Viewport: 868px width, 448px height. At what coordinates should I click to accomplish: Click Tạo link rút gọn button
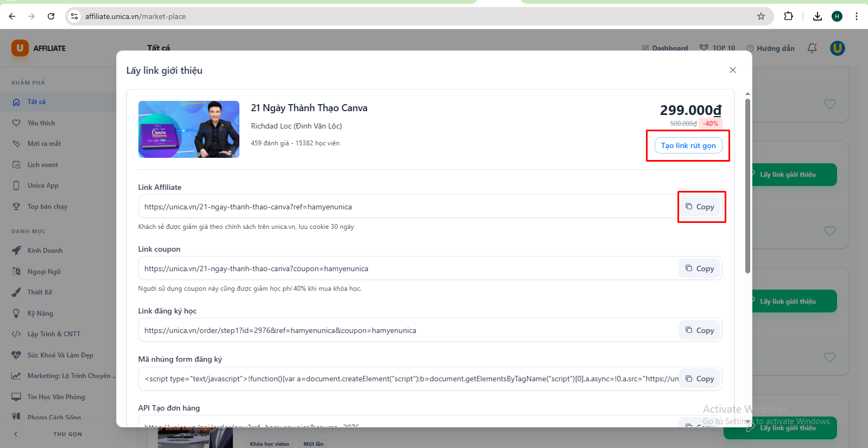point(688,145)
